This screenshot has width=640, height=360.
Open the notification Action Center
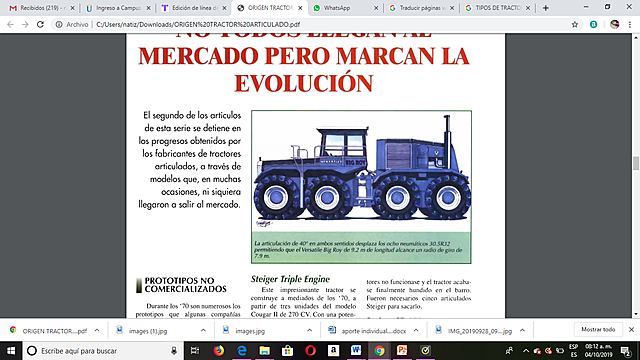[626, 351]
